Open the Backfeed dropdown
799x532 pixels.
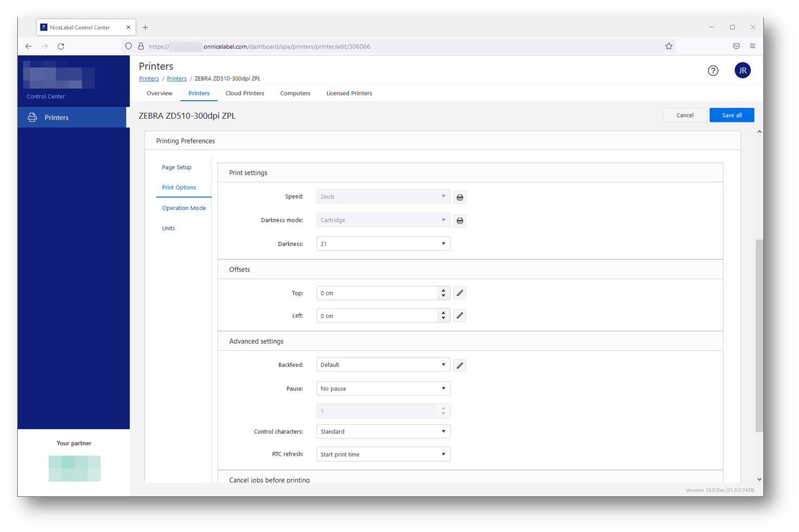[383, 365]
